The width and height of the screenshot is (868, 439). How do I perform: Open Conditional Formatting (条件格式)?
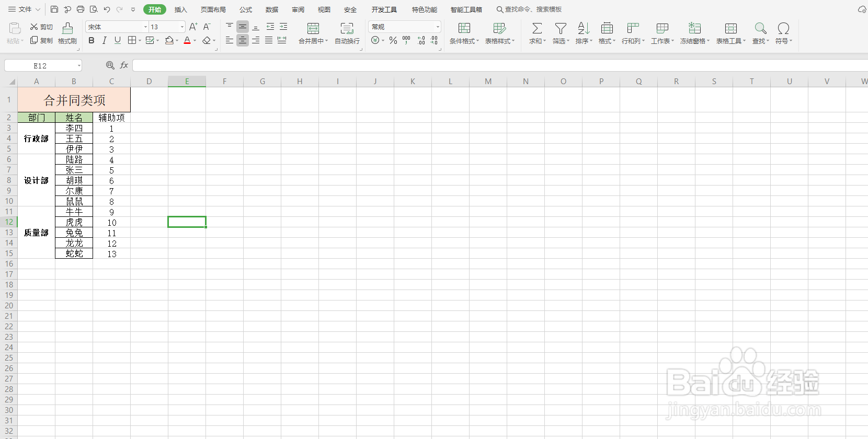[464, 33]
